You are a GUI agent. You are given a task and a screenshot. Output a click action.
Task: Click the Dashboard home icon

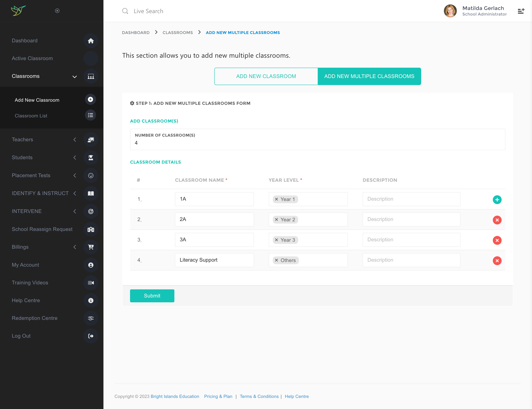coord(91,41)
